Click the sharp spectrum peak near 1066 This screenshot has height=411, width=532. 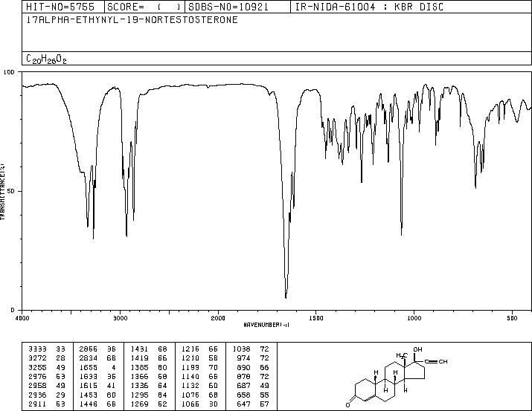401,234
